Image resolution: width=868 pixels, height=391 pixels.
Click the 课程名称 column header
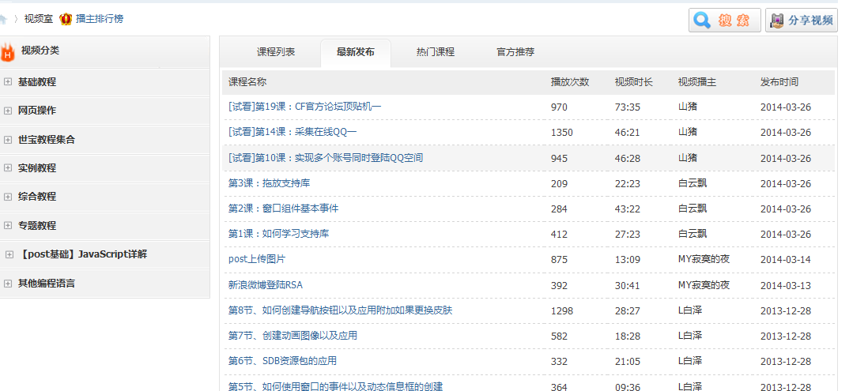(x=247, y=82)
